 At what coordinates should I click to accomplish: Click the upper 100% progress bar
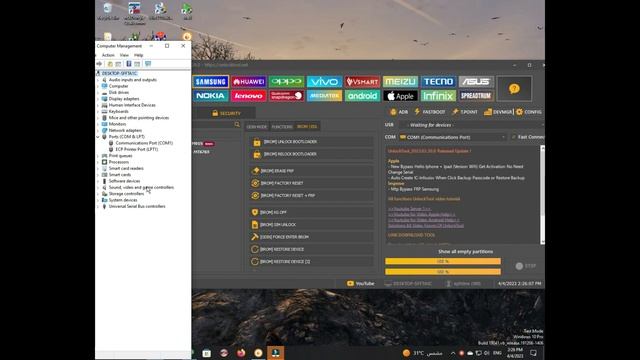click(443, 261)
